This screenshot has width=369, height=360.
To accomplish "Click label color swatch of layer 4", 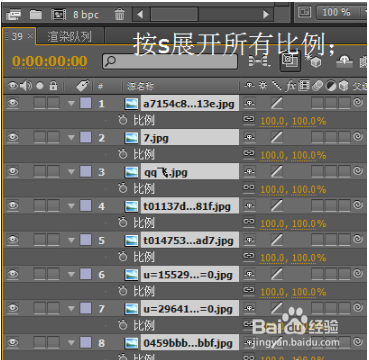I will [x=86, y=206].
